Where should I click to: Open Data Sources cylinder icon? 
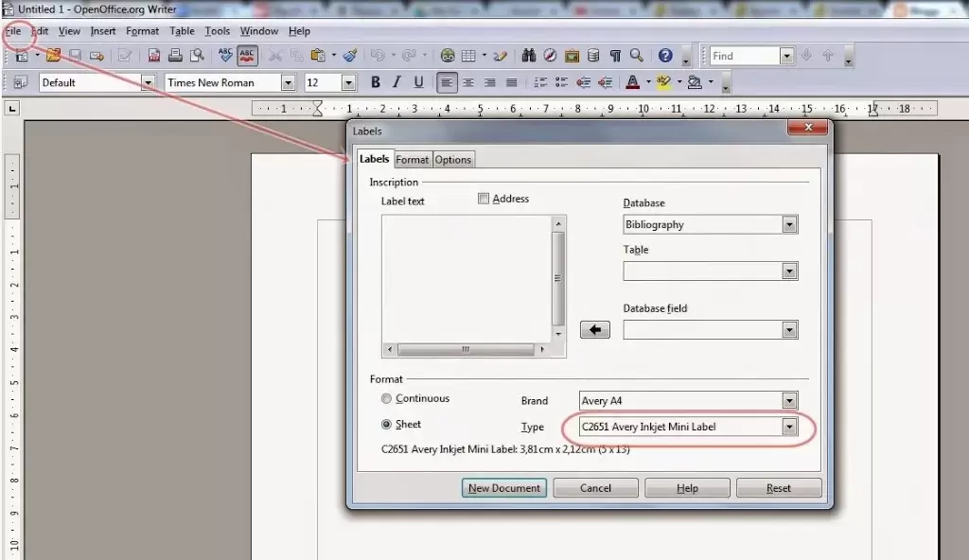pyautogui.click(x=593, y=56)
